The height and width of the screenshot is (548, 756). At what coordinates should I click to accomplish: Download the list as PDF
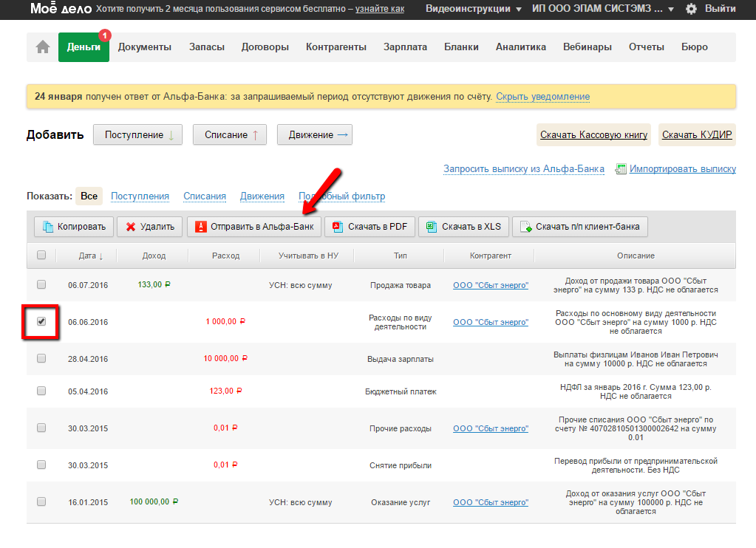coord(370,227)
